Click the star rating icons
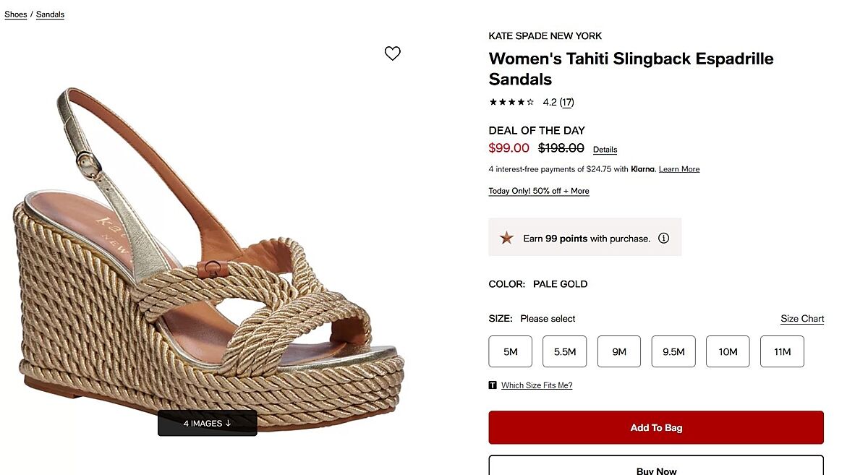This screenshot has height=475, width=868. [x=511, y=103]
